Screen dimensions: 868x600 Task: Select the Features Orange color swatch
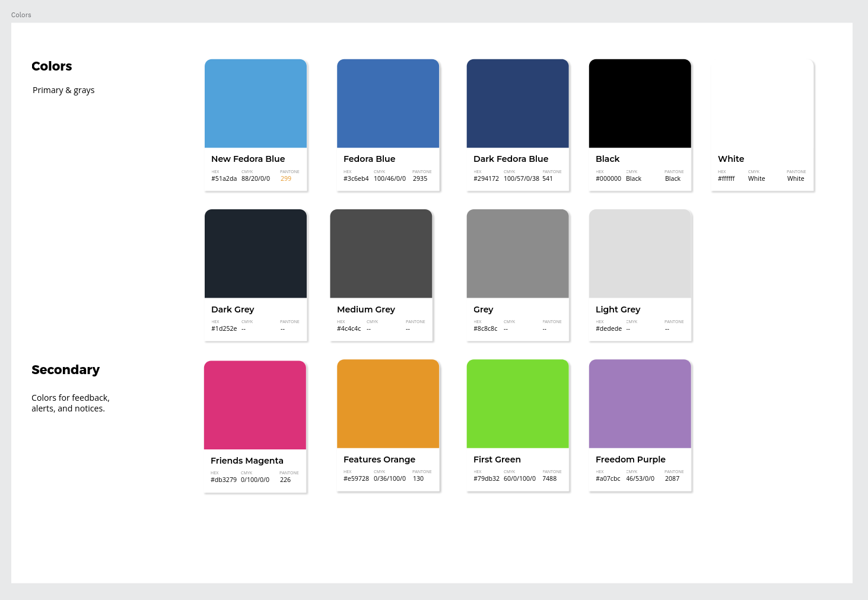[x=388, y=404]
